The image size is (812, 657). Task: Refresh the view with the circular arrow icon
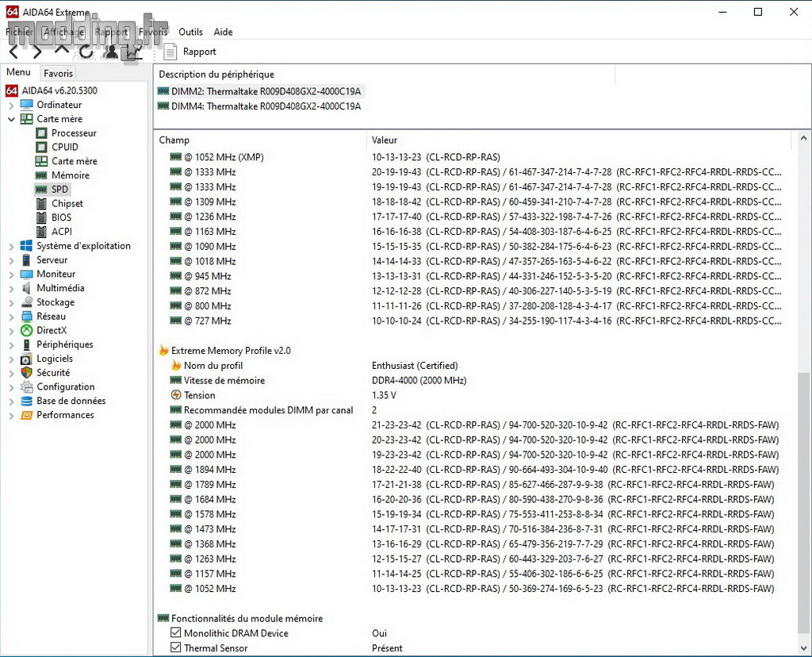pyautogui.click(x=86, y=52)
